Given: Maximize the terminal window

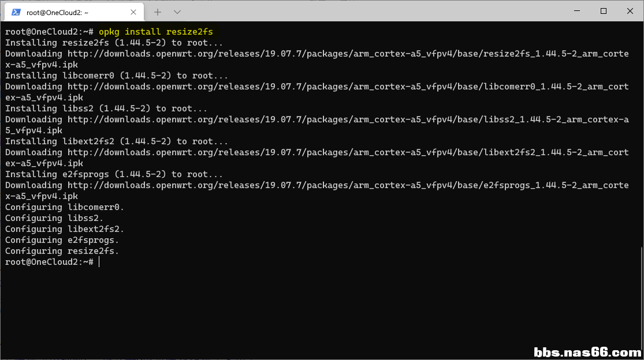Looking at the screenshot, I should click(604, 11).
